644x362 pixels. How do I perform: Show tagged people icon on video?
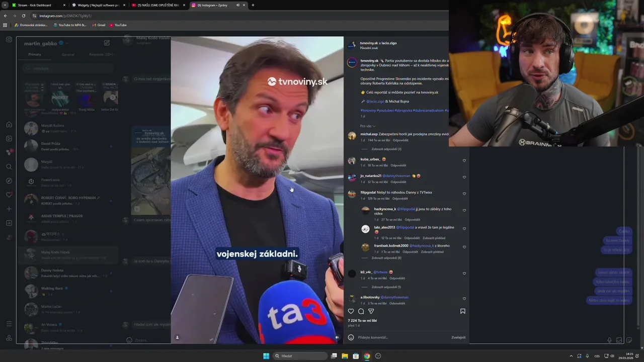pos(177,337)
